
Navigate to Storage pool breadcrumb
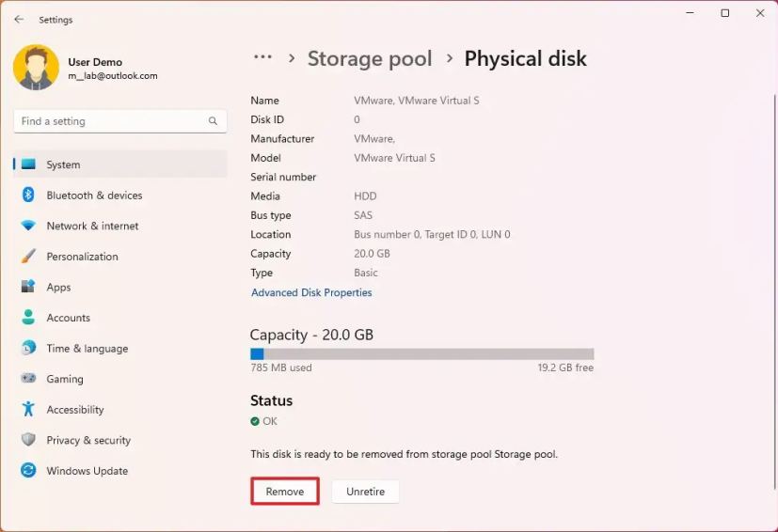[x=370, y=58]
